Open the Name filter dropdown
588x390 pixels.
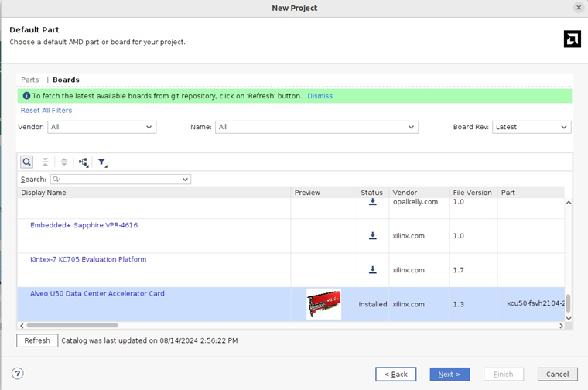pos(316,127)
